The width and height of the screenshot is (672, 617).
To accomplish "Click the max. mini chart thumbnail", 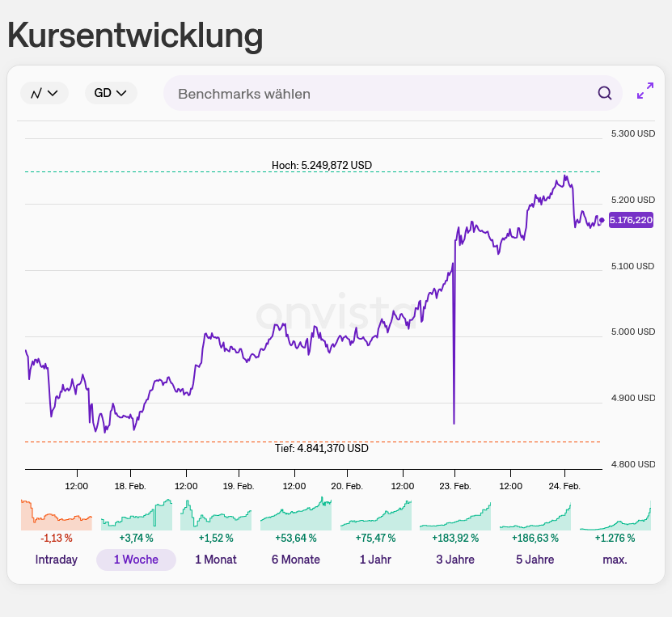I will pos(615,514).
